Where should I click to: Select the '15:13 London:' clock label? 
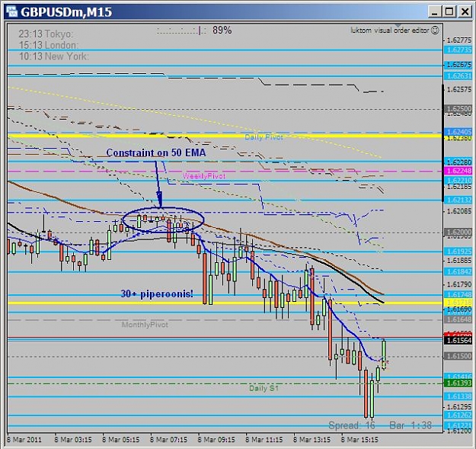49,45
